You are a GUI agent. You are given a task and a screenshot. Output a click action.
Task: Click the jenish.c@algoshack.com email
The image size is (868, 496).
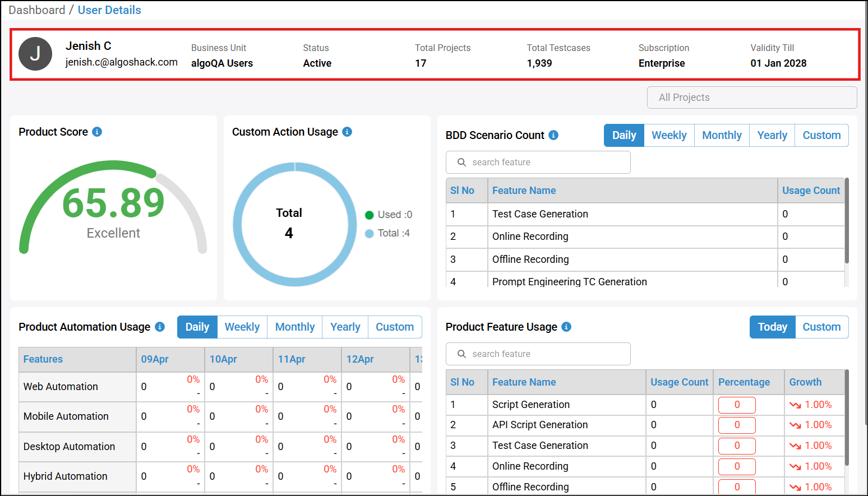click(x=122, y=62)
